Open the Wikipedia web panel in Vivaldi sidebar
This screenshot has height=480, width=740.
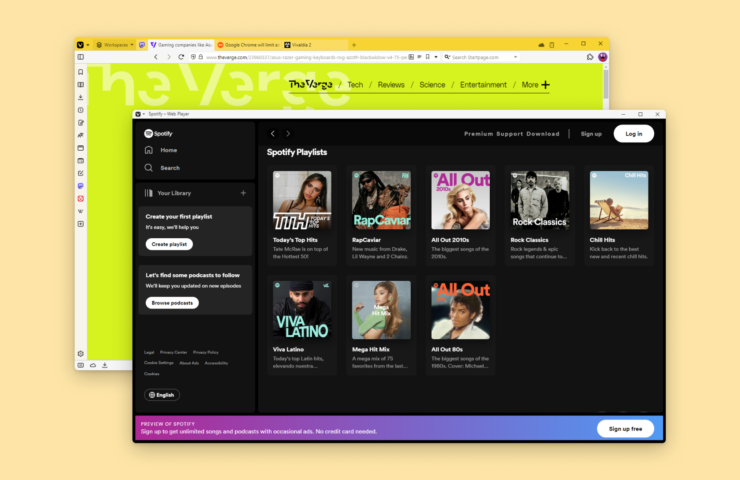81,211
